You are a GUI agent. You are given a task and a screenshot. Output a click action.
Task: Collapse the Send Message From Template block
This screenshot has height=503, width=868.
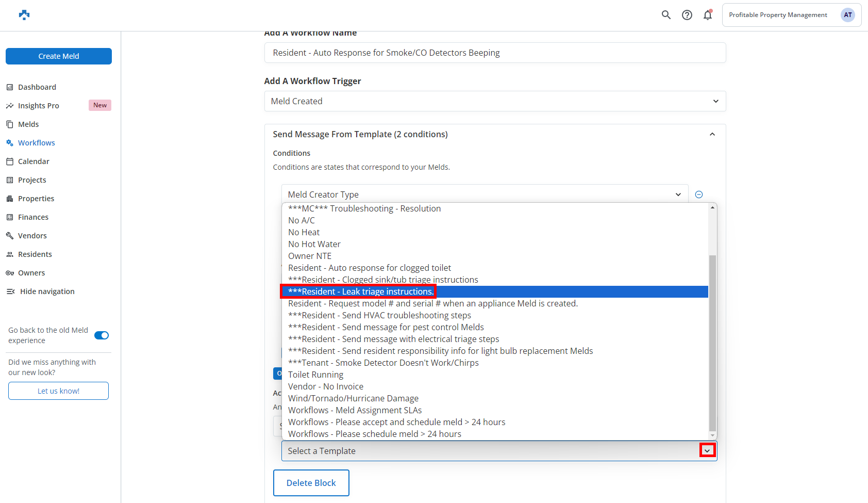point(712,134)
